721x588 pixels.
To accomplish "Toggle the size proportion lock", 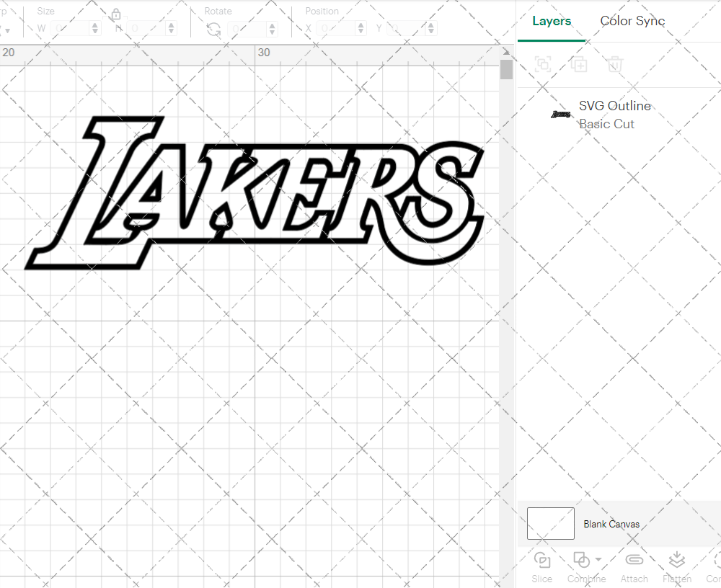I will coord(117,14).
